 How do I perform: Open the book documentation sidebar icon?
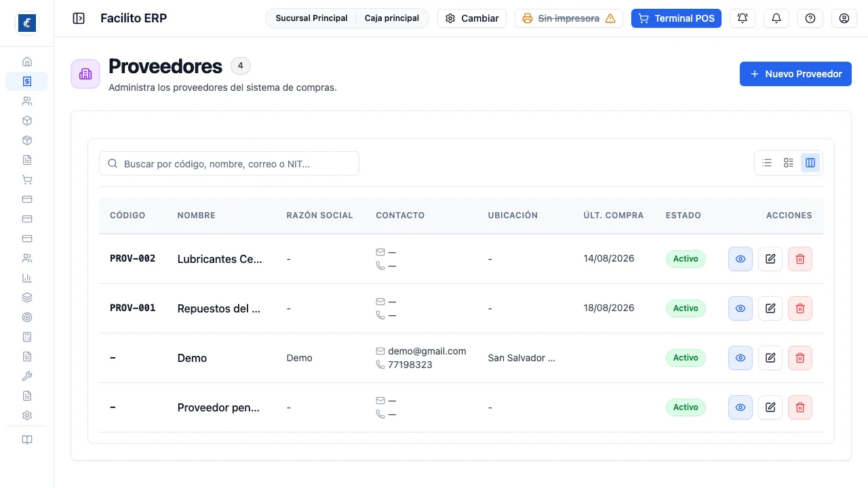tap(27, 440)
